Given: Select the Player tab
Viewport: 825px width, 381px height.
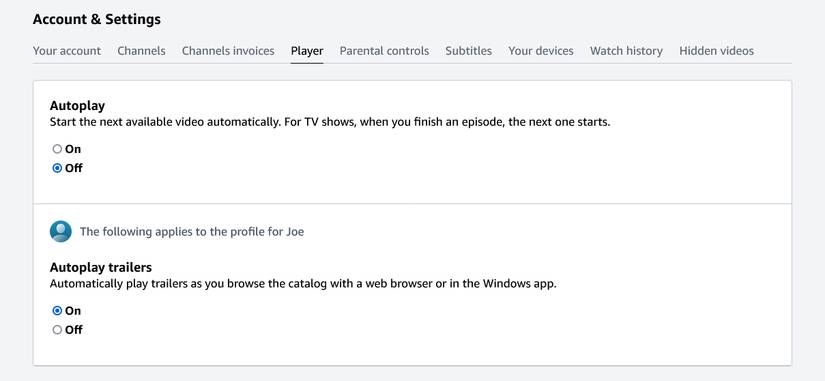Looking at the screenshot, I should coord(307,51).
